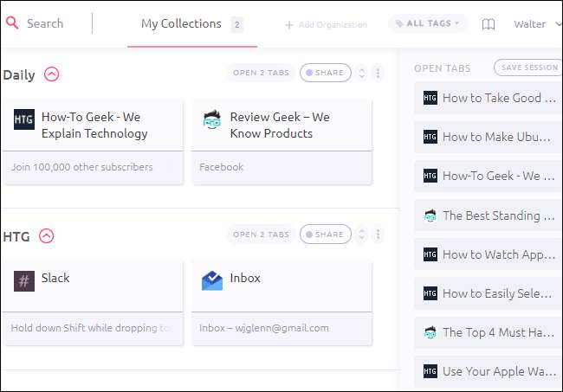Switch to My Collections tab
The height and width of the screenshot is (392, 563).
181,23
